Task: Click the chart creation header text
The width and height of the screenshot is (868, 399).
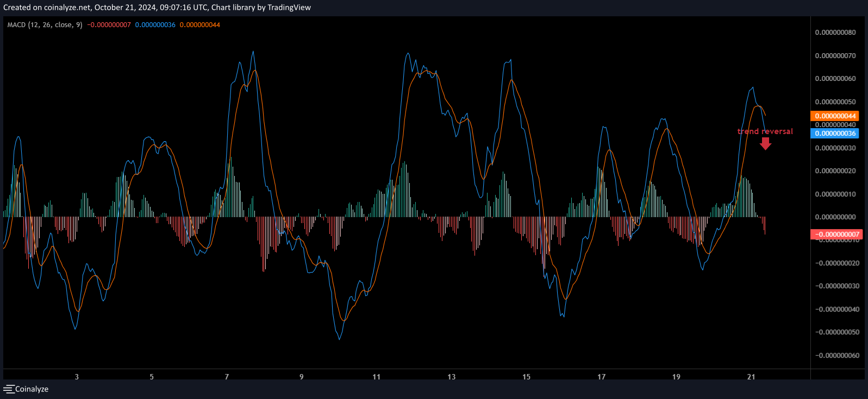Action: (157, 8)
